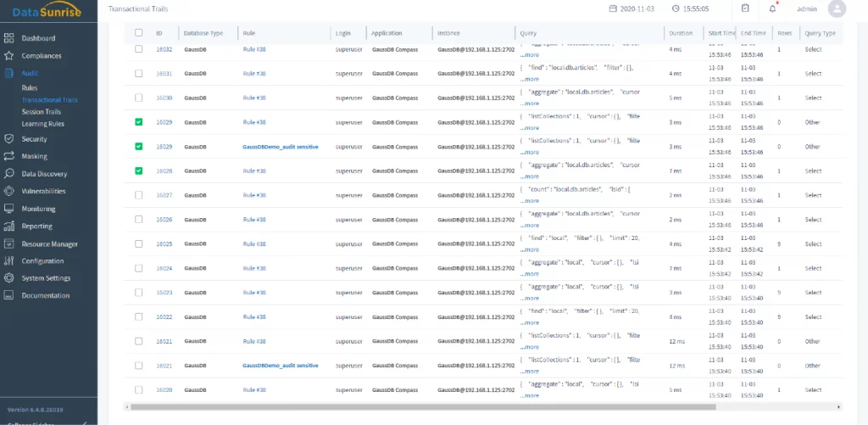
Task: Click the Compliances star icon
Action: [x=8, y=56]
